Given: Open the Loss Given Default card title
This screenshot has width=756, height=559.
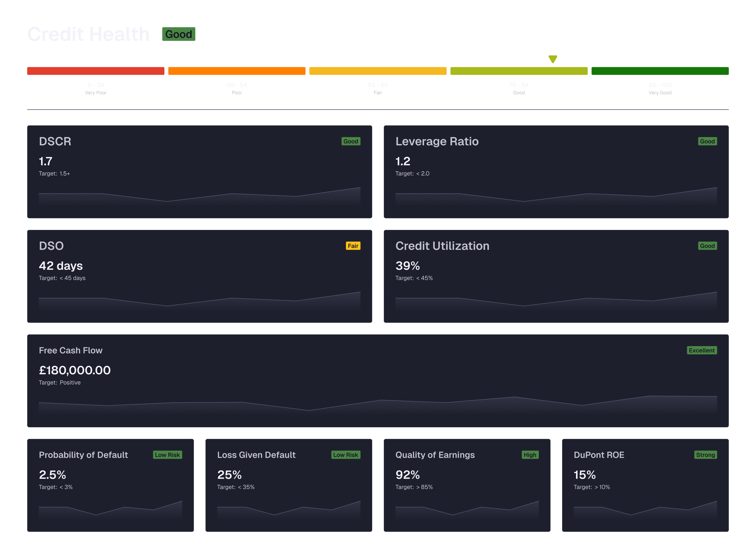Looking at the screenshot, I should [256, 455].
